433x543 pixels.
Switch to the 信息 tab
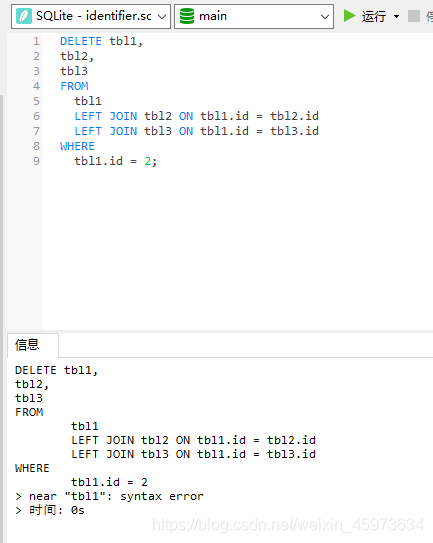[x=33, y=345]
